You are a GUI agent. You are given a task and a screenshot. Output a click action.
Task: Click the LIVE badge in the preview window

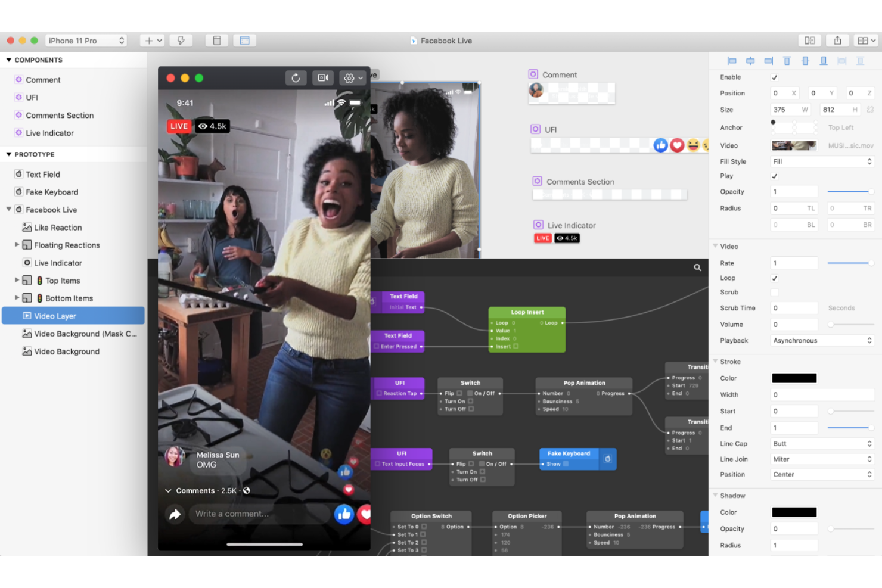click(x=179, y=126)
